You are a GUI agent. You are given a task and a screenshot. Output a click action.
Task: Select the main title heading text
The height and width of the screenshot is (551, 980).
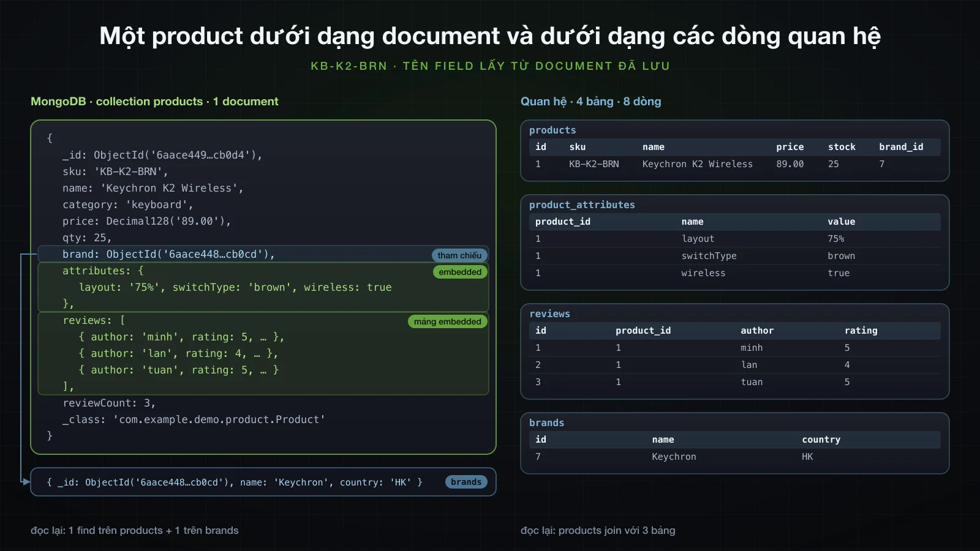click(490, 36)
